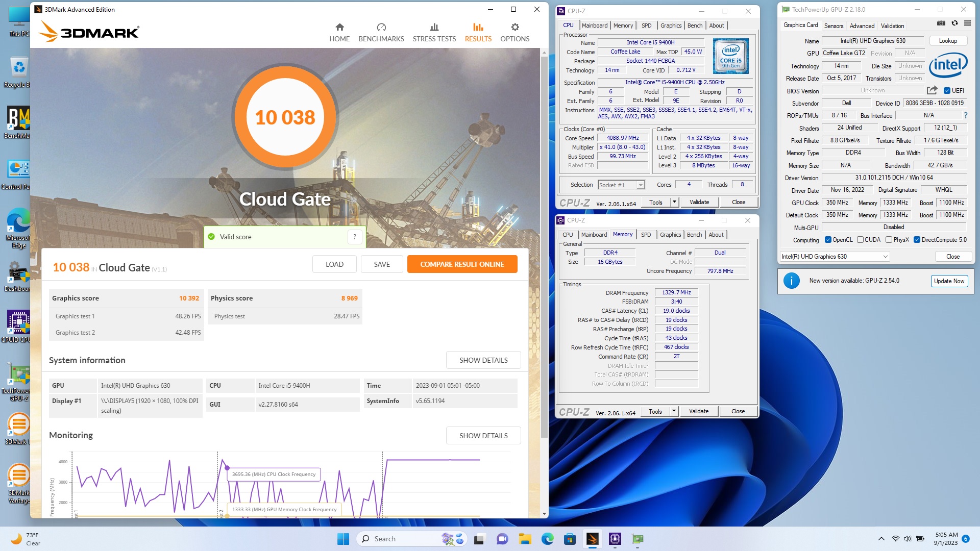Click the LOAD button
980x551 pixels.
[x=334, y=264]
